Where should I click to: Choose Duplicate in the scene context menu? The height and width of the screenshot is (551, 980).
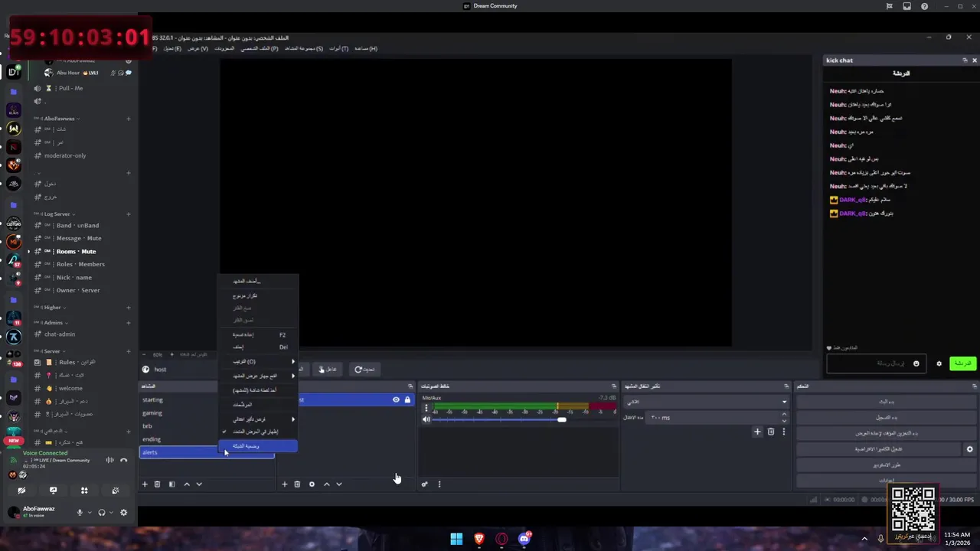[x=257, y=295]
